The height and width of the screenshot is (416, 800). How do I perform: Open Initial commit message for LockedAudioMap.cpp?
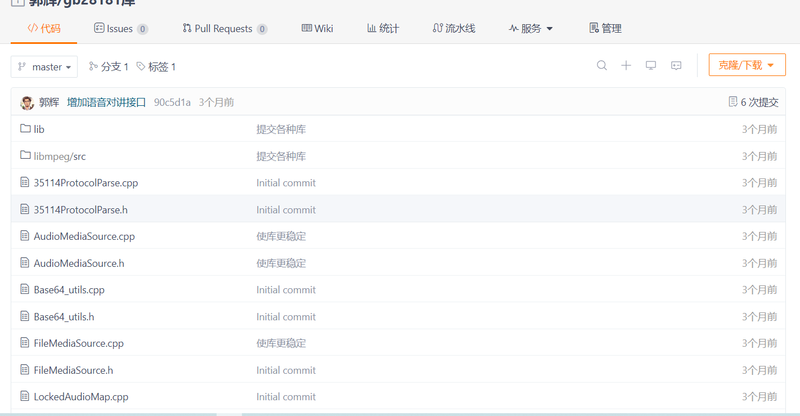pos(286,397)
